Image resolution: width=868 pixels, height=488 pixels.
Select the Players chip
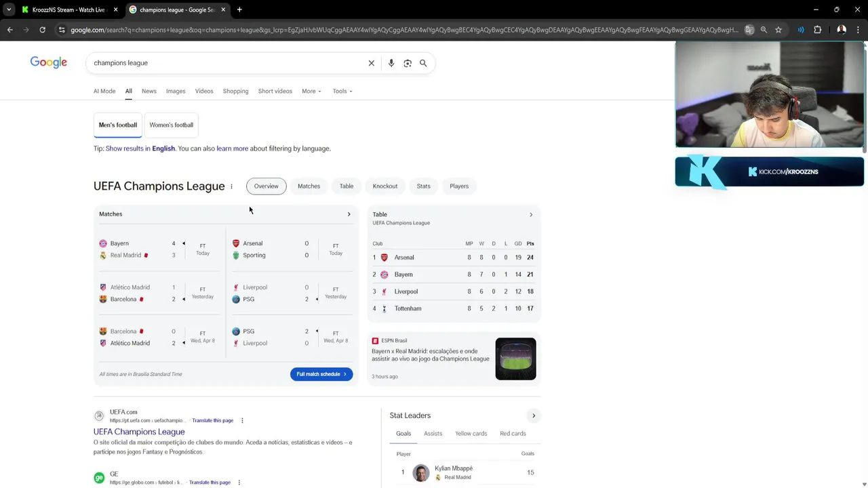(x=459, y=186)
